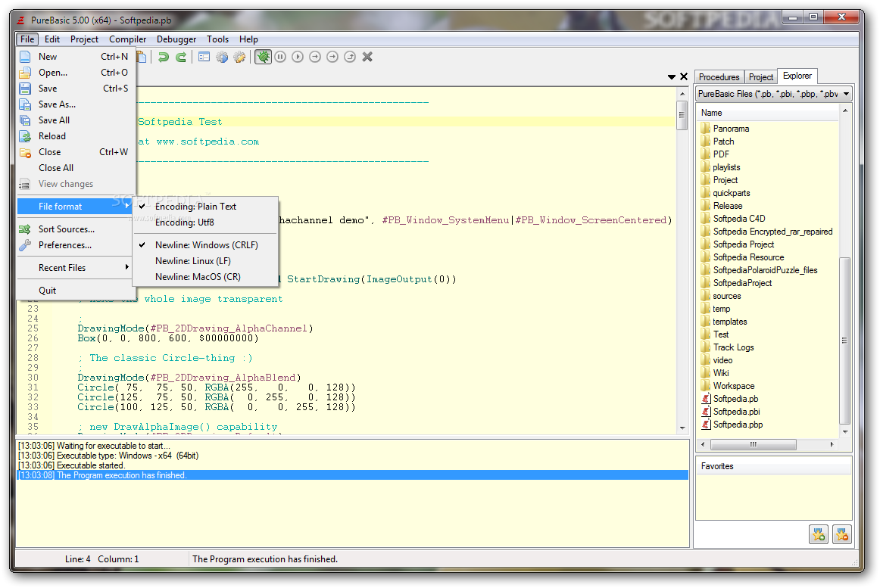880x588 pixels.
Task: Expand the Recent Files submenu
Action: tap(75, 268)
